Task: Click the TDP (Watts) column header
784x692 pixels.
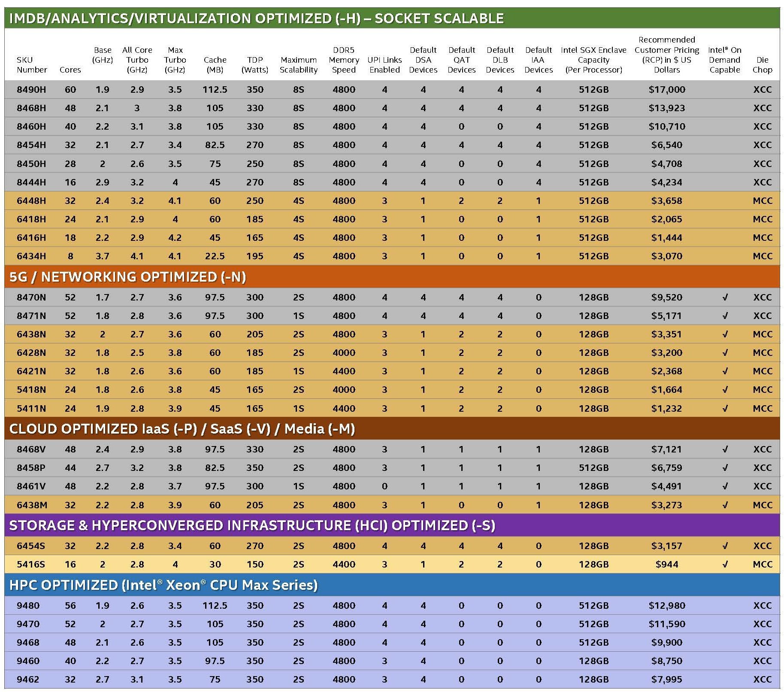Action: click(254, 65)
